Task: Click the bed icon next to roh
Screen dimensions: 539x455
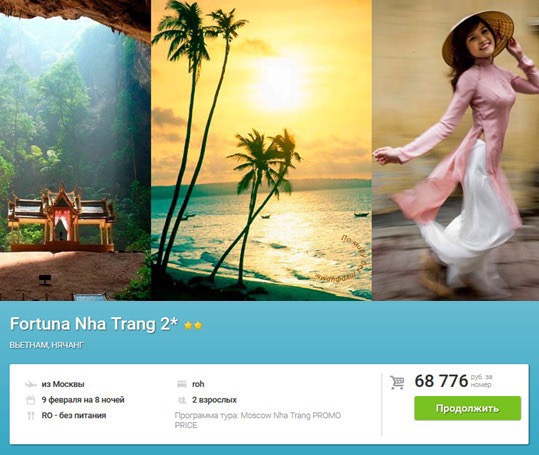Action: [x=182, y=384]
